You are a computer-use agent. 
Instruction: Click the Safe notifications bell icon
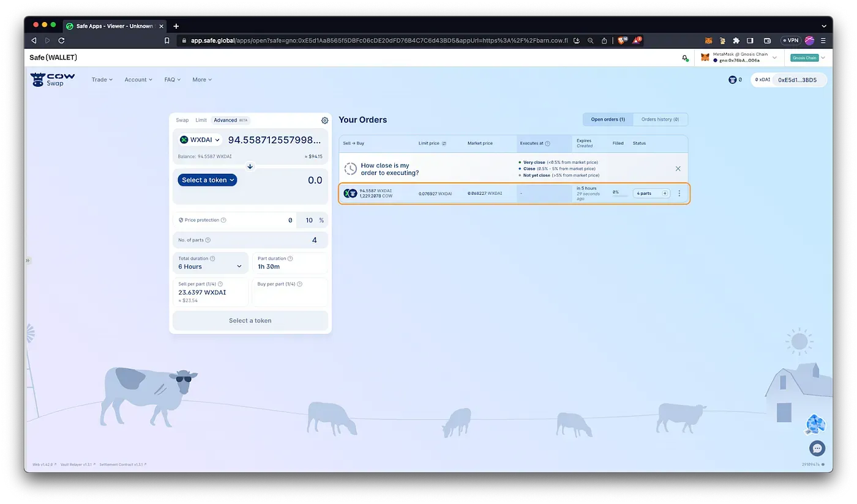[x=684, y=57]
